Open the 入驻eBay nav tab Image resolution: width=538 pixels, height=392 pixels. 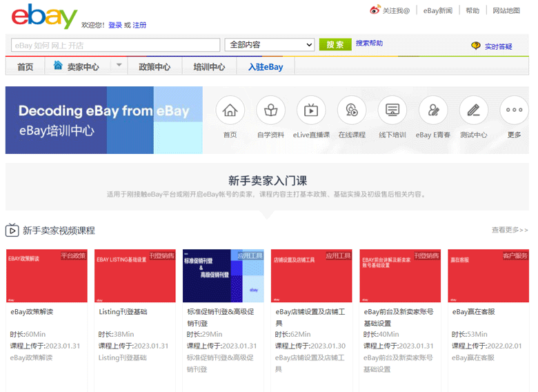tap(266, 66)
